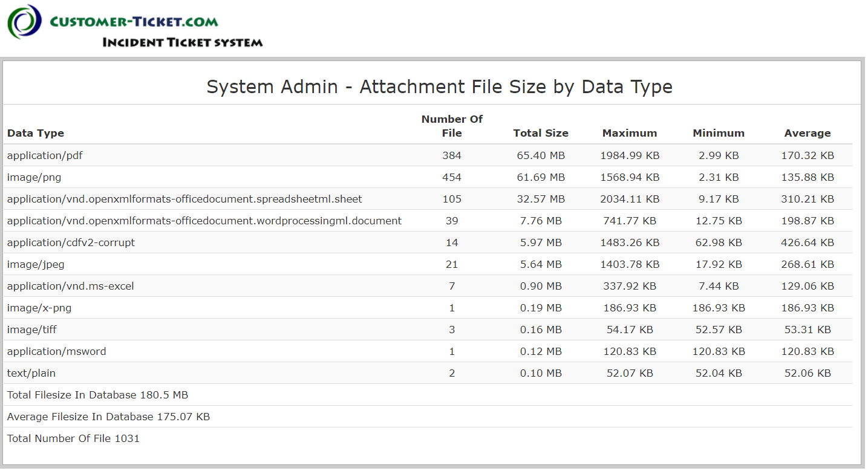The width and height of the screenshot is (868, 471).
Task: Click Total Number Of File 1031
Action: tap(73, 438)
